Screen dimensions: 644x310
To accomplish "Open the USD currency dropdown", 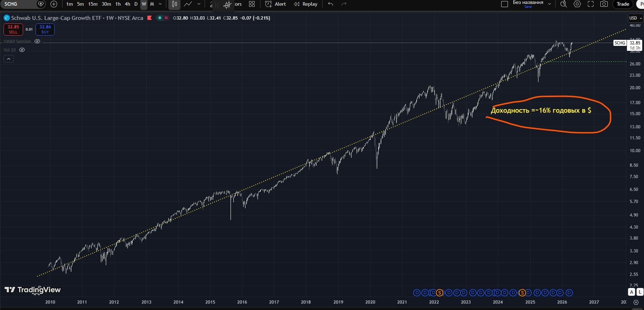I will point(635,18).
